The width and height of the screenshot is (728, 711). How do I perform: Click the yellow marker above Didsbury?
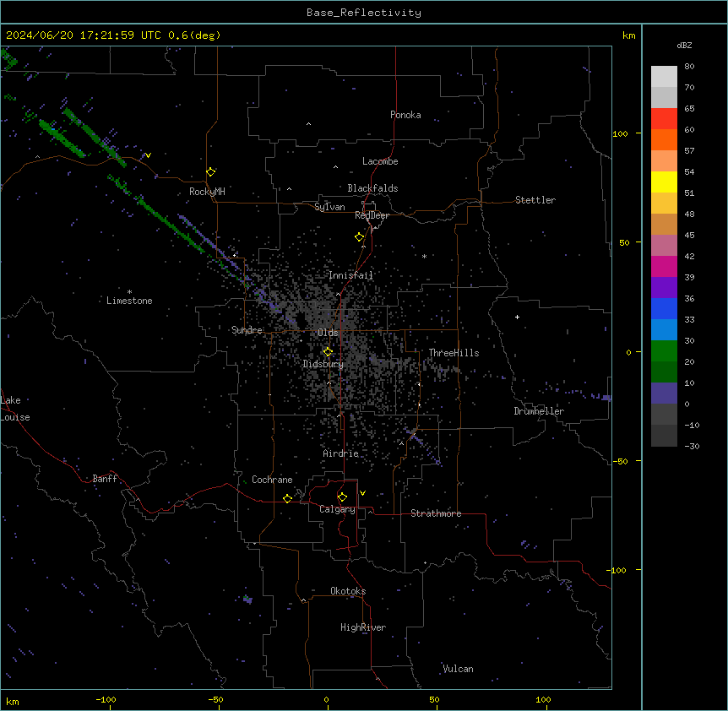(x=328, y=352)
